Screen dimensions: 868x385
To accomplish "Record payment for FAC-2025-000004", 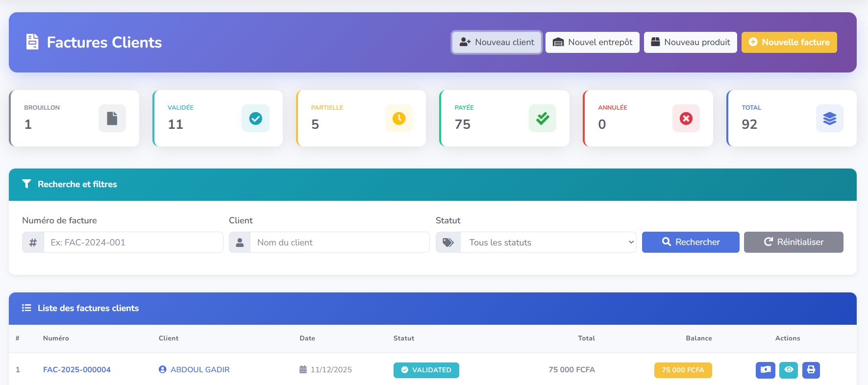I will pos(766,370).
